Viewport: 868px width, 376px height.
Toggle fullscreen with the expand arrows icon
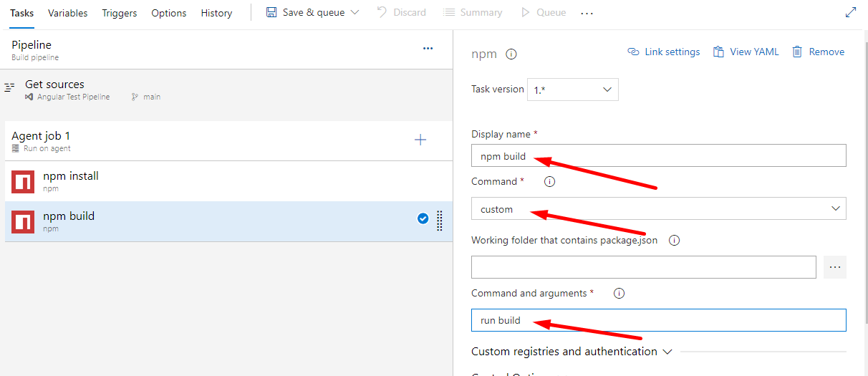(x=851, y=12)
